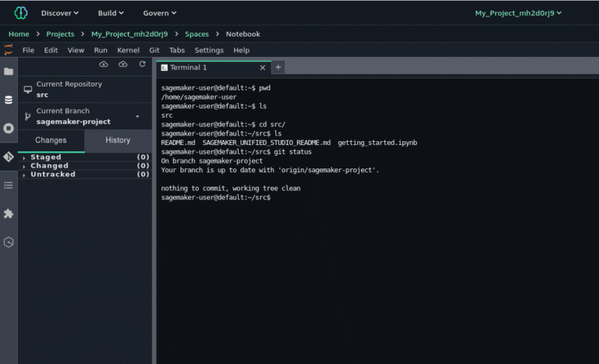Open the Kernel menu

click(x=129, y=50)
